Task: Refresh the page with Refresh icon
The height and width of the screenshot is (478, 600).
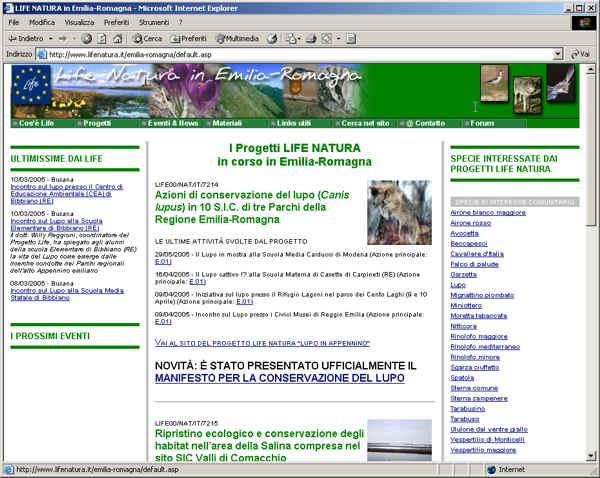Action: [102, 39]
